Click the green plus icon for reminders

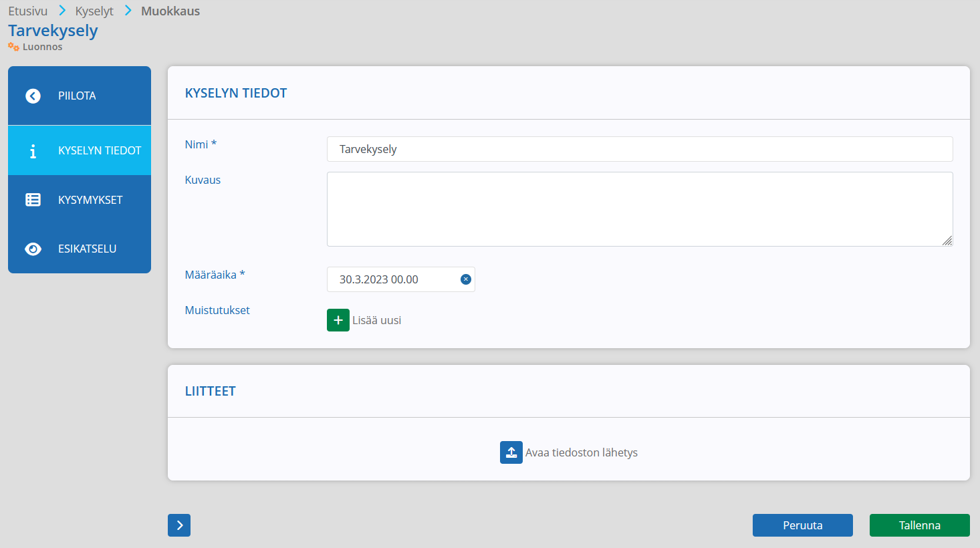(338, 320)
